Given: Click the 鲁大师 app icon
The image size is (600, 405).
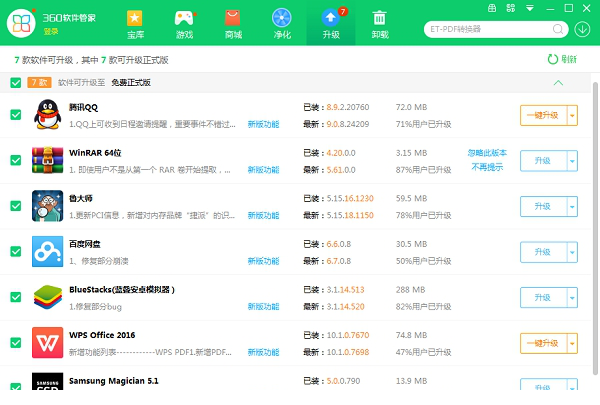Looking at the screenshot, I should pos(47,206).
